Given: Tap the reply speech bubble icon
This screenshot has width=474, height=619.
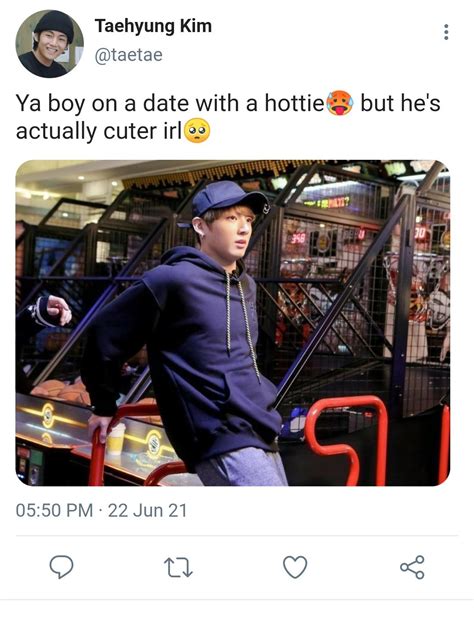Looking at the screenshot, I should point(61,567).
